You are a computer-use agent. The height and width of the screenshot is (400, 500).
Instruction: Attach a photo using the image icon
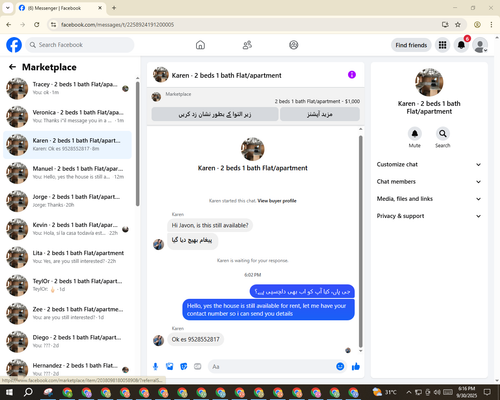170,367
